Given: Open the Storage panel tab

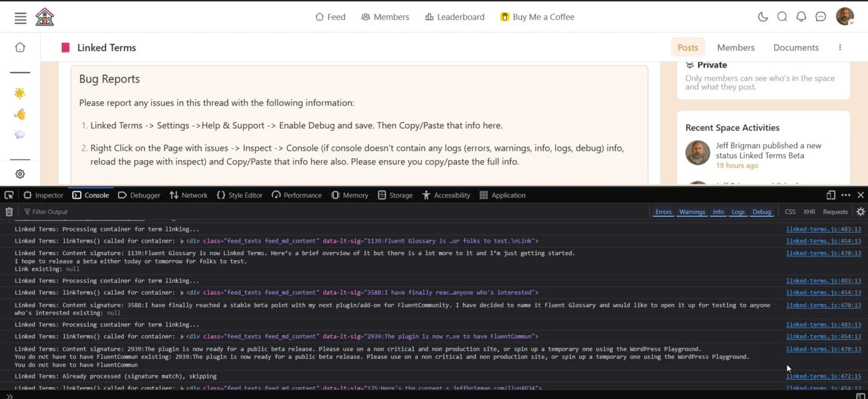Looking at the screenshot, I should [395, 195].
